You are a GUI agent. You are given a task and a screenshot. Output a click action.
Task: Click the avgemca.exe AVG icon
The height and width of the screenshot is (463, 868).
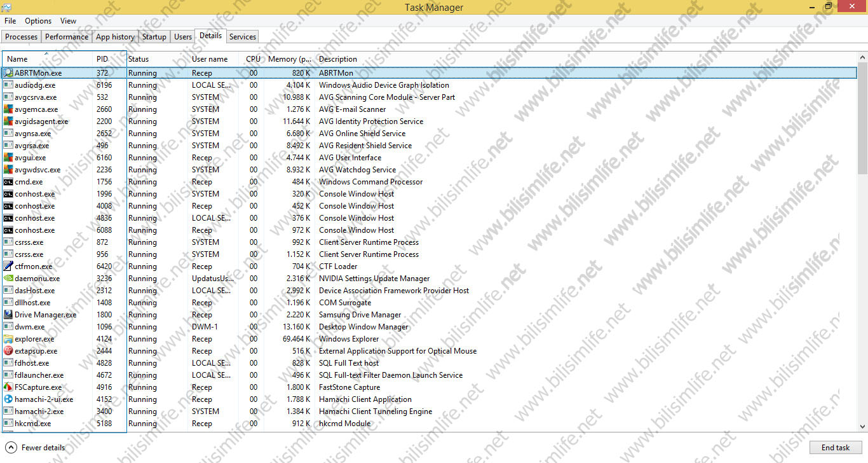(x=8, y=109)
